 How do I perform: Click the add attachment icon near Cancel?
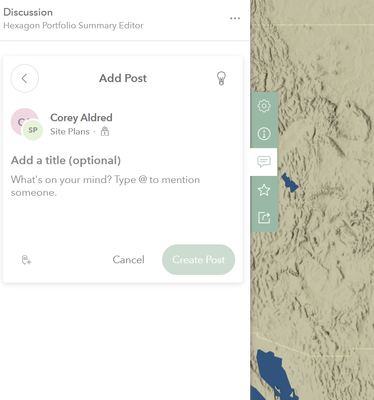tap(26, 260)
